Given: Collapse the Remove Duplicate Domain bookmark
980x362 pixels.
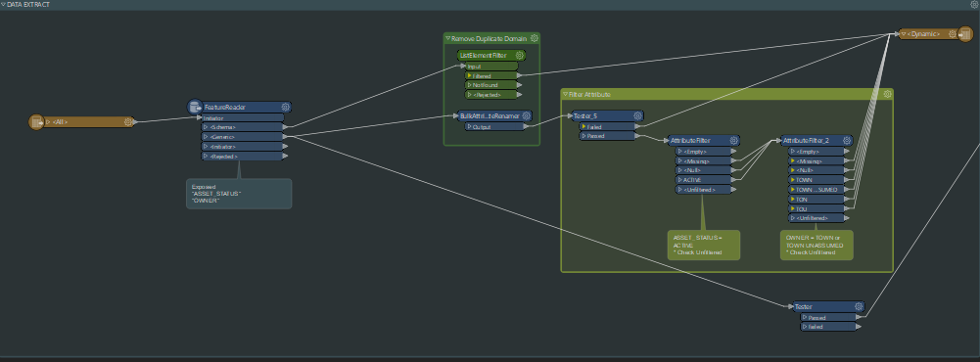Looking at the screenshot, I should click(x=448, y=39).
